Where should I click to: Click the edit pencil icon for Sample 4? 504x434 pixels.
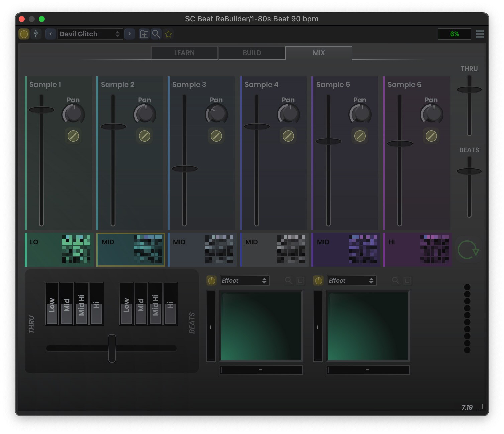(x=288, y=136)
